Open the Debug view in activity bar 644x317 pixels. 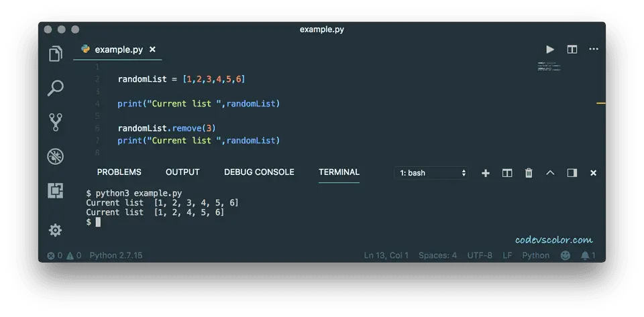click(x=56, y=156)
